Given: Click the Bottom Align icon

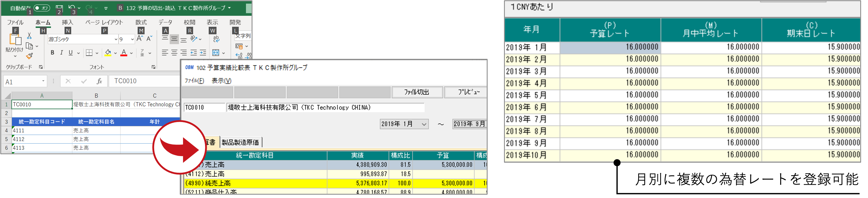Looking at the screenshot, I should [184, 40].
